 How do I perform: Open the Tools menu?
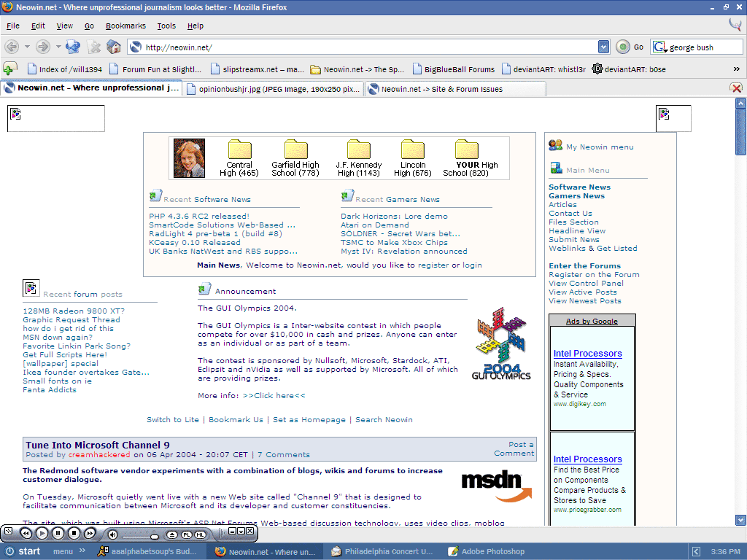tap(166, 26)
